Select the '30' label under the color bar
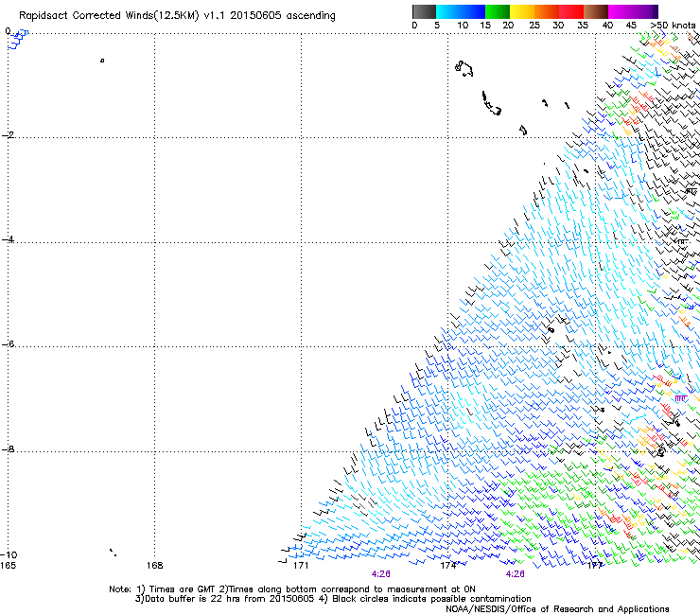Viewport: 700px width, 615px height. click(x=558, y=26)
